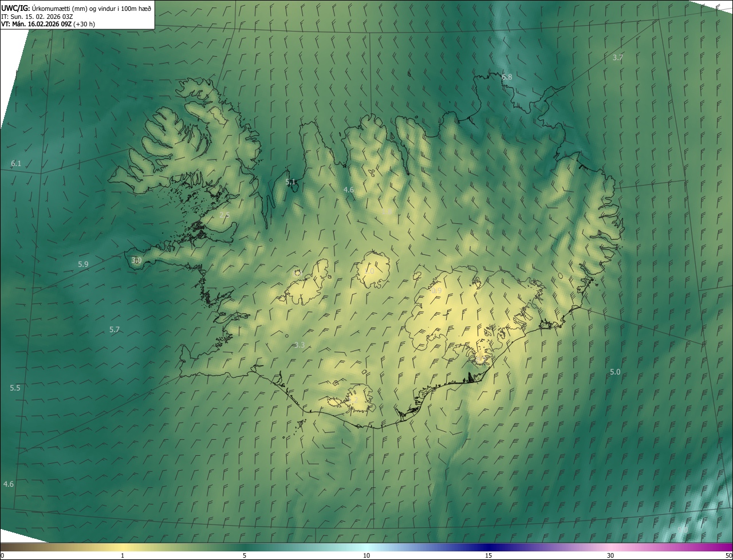This screenshot has width=733, height=560.
Task: Click the 50 tick label on the color scale
Action: click(x=728, y=555)
